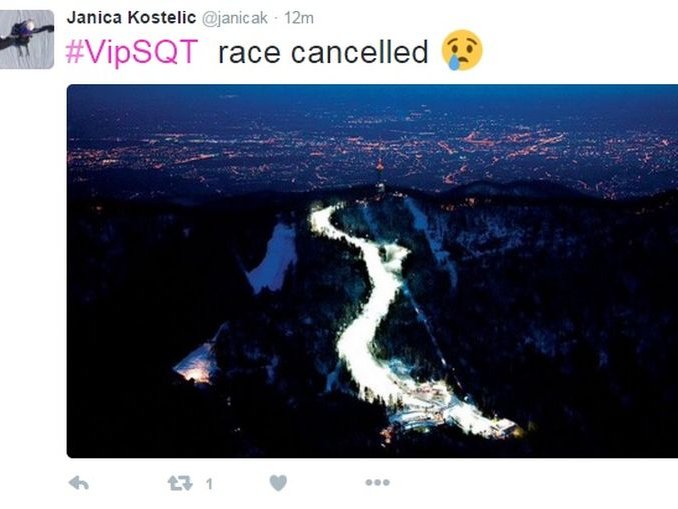
Task: Visit the @janicak handle
Action: pyautogui.click(x=235, y=18)
